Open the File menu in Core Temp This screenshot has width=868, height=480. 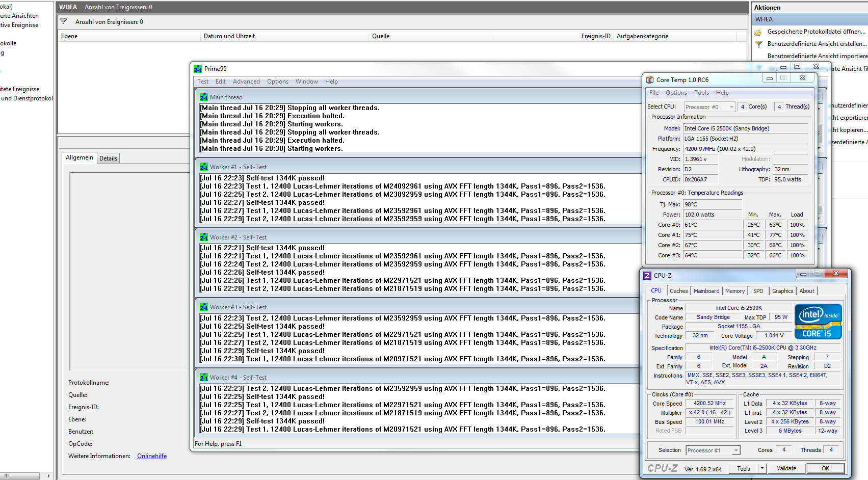coord(654,93)
